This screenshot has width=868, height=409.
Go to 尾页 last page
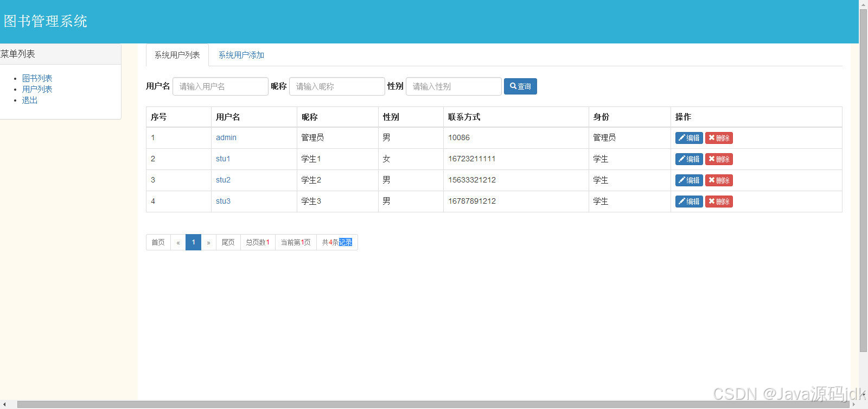(x=228, y=242)
